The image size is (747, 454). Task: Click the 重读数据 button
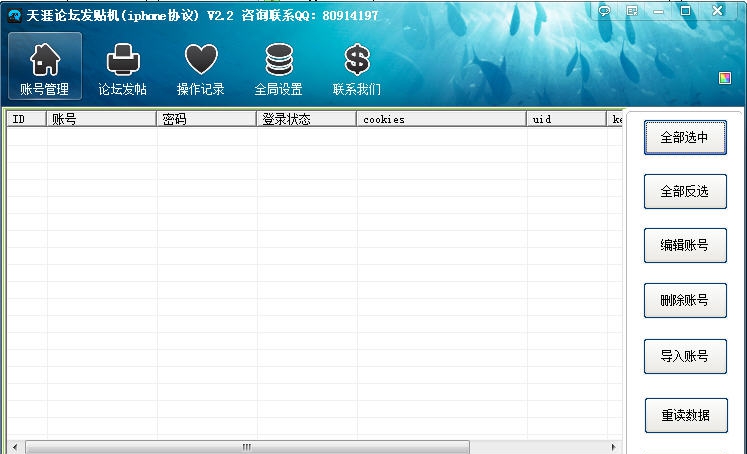click(686, 415)
